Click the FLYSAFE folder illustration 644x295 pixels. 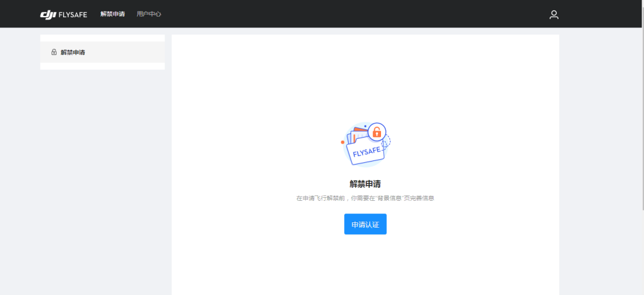(366, 144)
